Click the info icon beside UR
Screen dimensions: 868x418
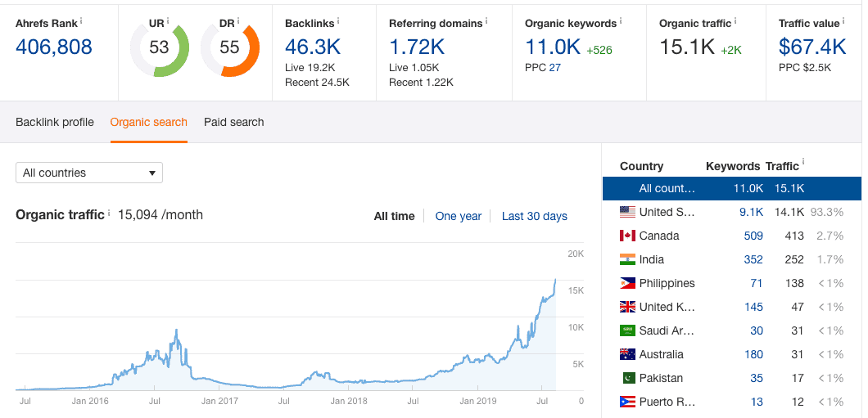[168, 21]
